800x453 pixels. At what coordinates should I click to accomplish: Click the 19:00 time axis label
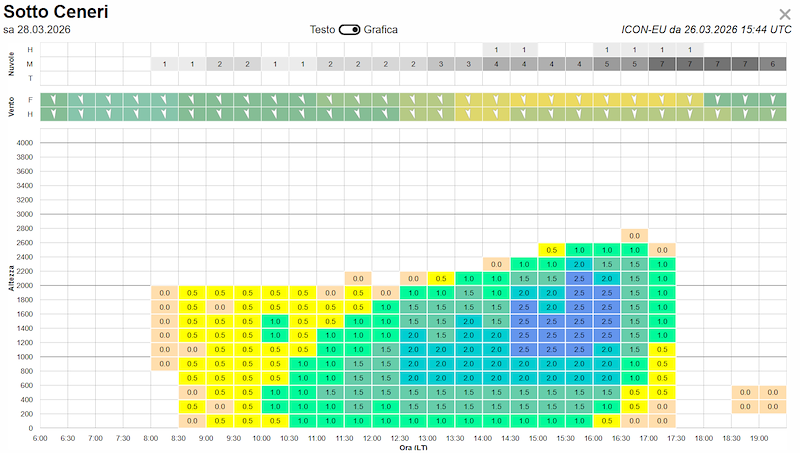point(761,438)
